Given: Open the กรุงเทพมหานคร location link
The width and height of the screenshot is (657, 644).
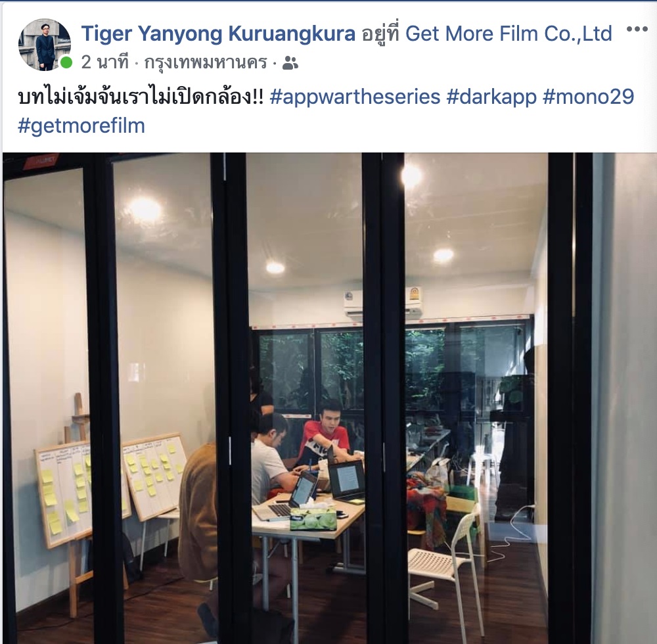Looking at the screenshot, I should coord(205,63).
